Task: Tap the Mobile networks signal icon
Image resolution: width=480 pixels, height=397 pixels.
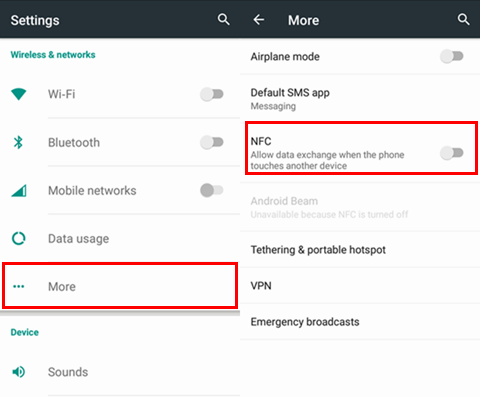Action: tap(19, 191)
